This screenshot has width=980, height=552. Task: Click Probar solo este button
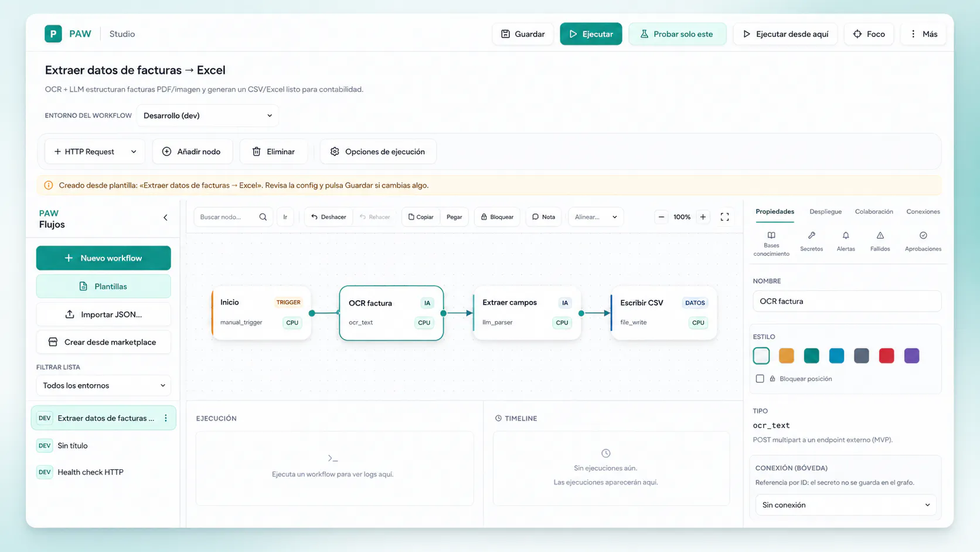[x=678, y=34]
